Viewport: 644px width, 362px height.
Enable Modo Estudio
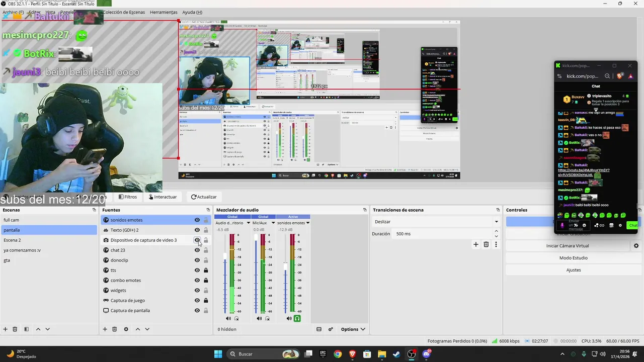click(574, 258)
